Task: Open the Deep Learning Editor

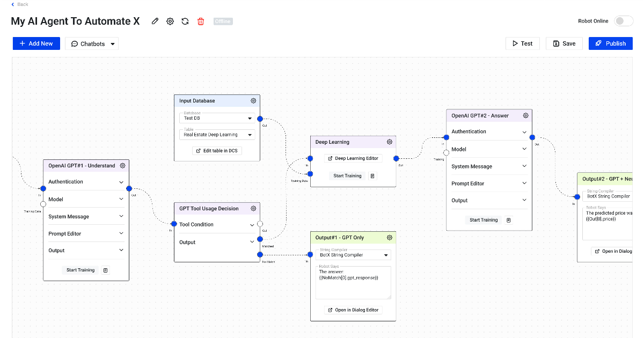Action: [x=353, y=158]
